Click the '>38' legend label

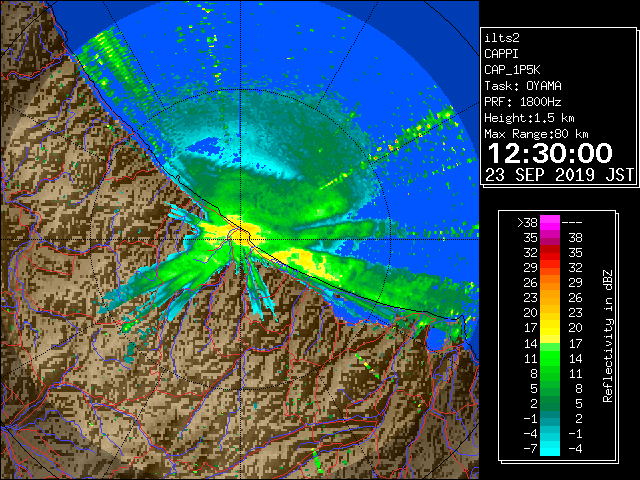tap(527, 222)
